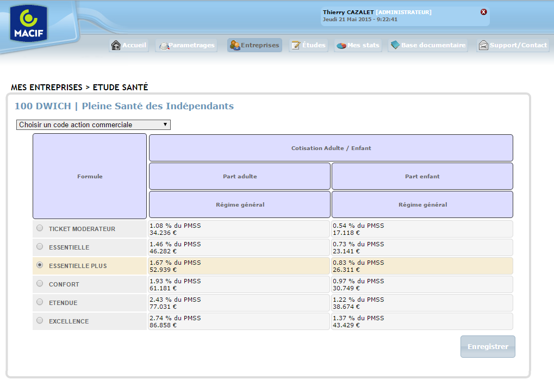Viewport: 554px width, 392px height.
Task: Click the ESSENTIELLE PLUS adult rate cell
Action: coord(239,266)
